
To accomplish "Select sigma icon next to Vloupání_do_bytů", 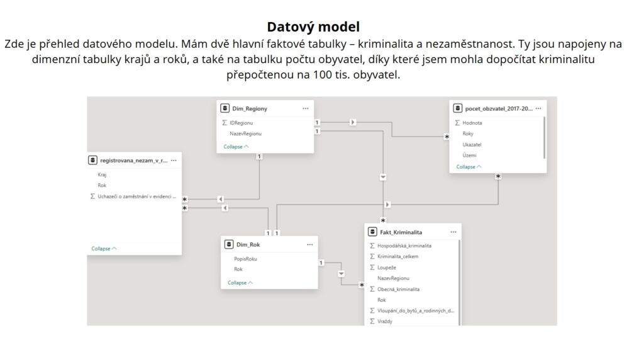I will 372,310.
